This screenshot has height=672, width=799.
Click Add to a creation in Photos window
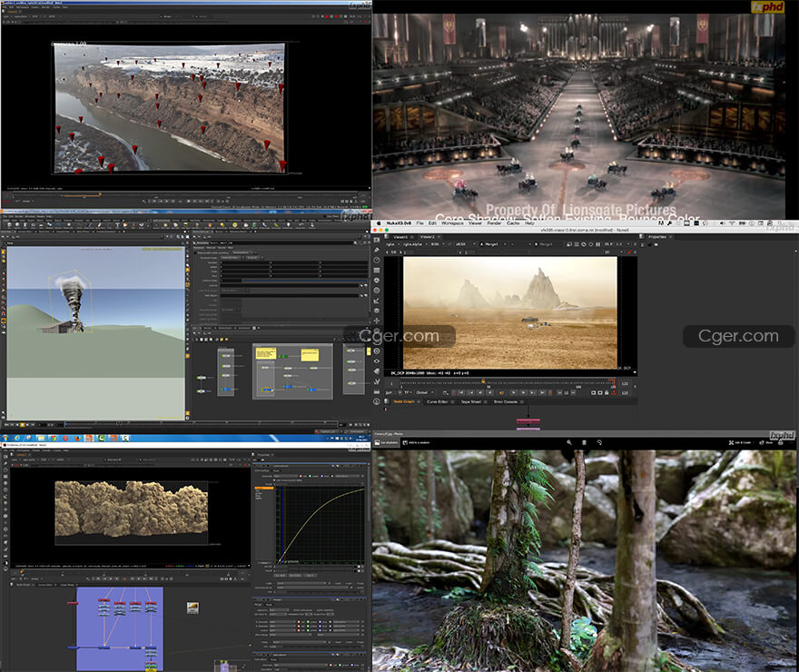click(417, 443)
